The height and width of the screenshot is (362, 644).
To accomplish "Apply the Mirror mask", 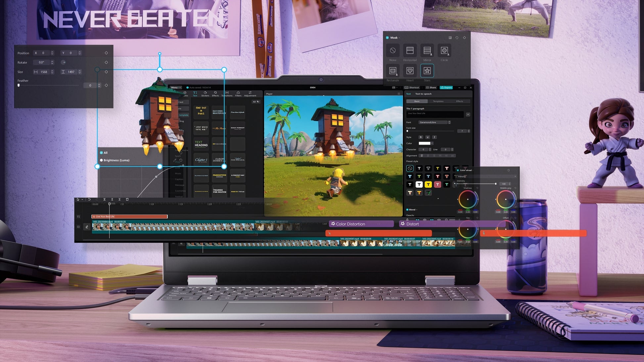I will (427, 51).
